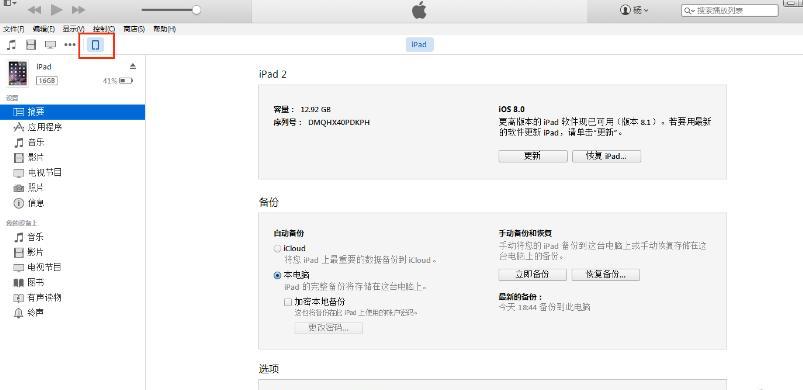Screen dimensions: 803x390
Task: Open the Music library icon in toolbar
Action: pos(11,45)
